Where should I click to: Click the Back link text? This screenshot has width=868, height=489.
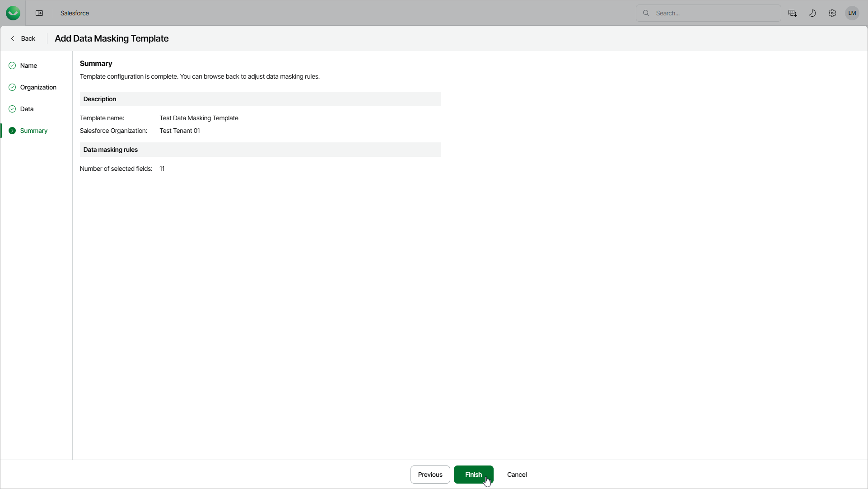pos(28,38)
